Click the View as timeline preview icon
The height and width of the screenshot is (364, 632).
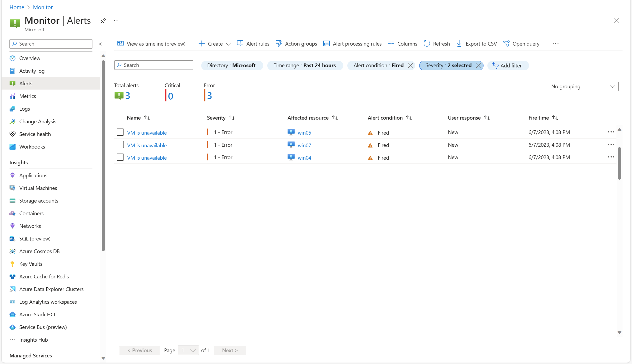pos(120,43)
